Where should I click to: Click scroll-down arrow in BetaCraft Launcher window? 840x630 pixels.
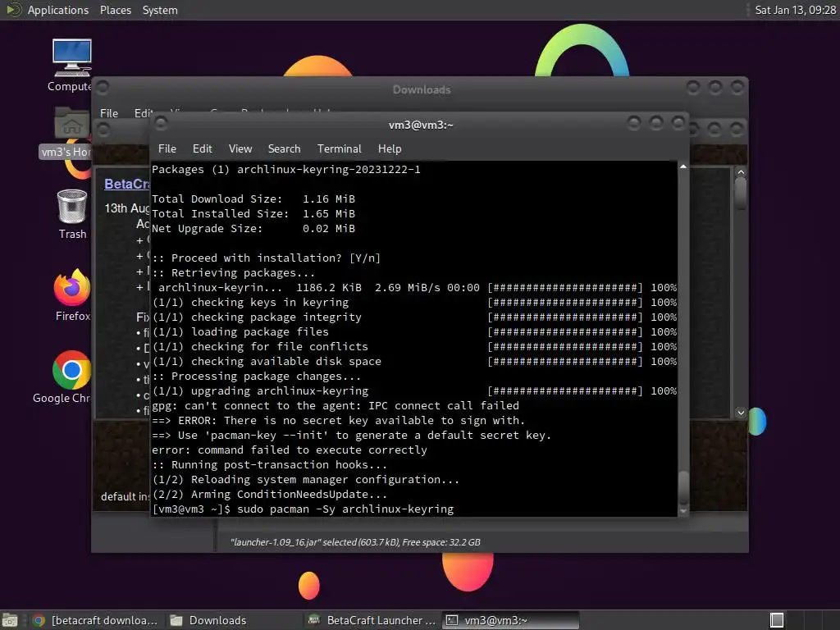(x=741, y=413)
